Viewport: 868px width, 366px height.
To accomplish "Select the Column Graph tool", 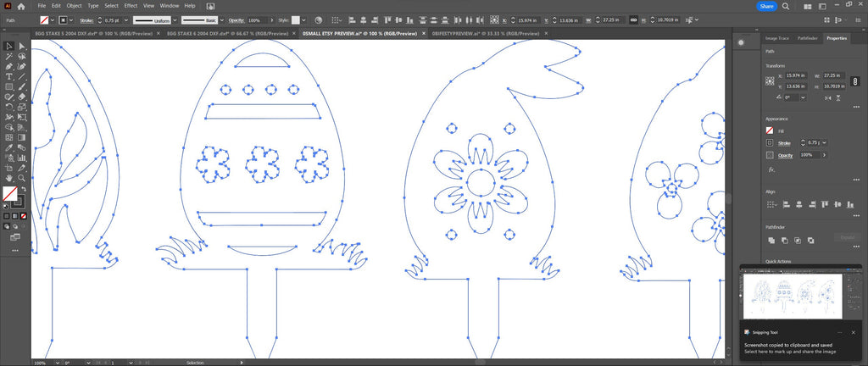I will [x=22, y=158].
